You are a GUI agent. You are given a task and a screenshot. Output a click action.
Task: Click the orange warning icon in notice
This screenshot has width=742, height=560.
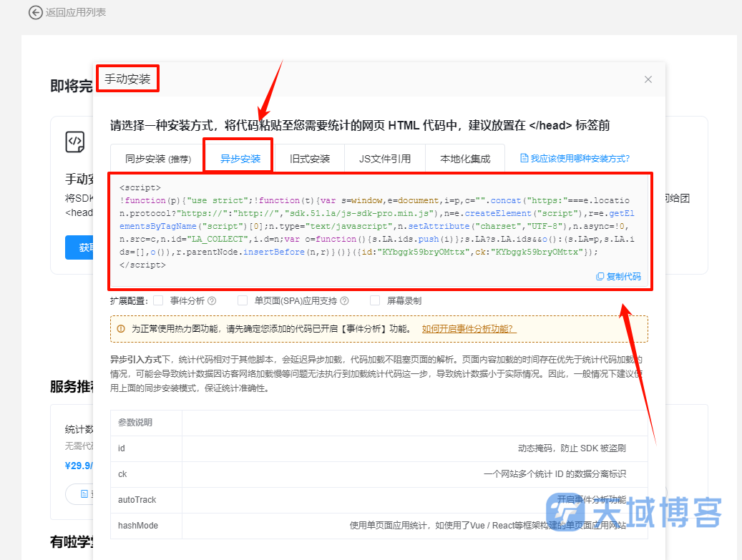[121, 329]
